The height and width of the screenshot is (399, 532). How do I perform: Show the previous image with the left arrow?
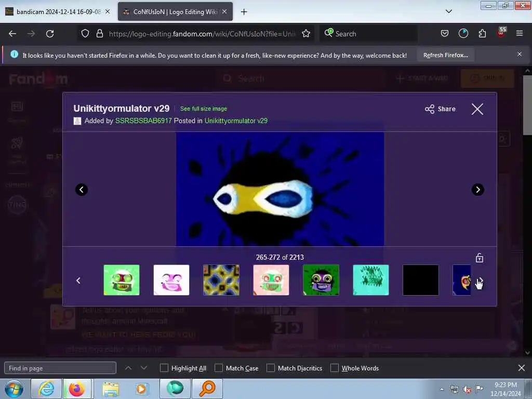coord(82,189)
